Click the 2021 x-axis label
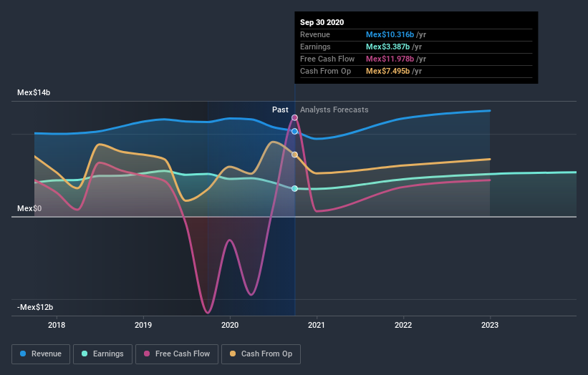Viewport: 588px width, 375px height. click(x=317, y=325)
